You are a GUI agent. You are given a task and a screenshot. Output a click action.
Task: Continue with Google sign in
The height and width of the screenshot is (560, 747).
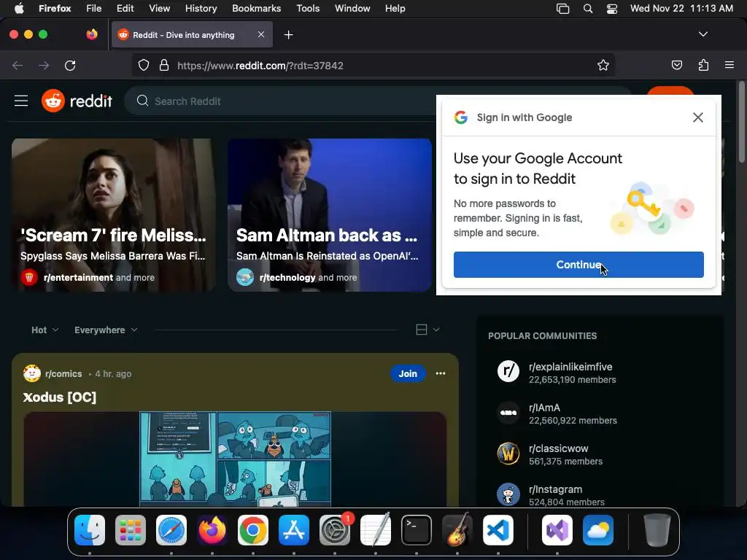coord(578,265)
